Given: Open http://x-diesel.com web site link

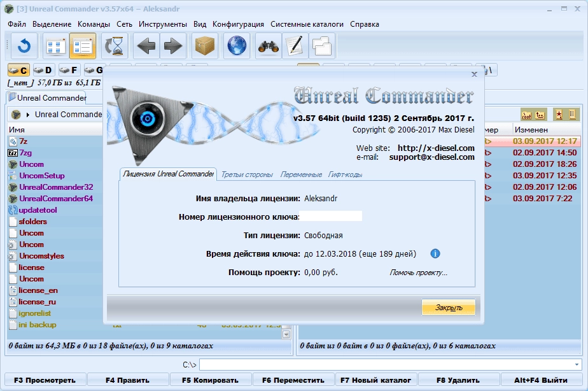Looking at the screenshot, I should [x=436, y=148].
